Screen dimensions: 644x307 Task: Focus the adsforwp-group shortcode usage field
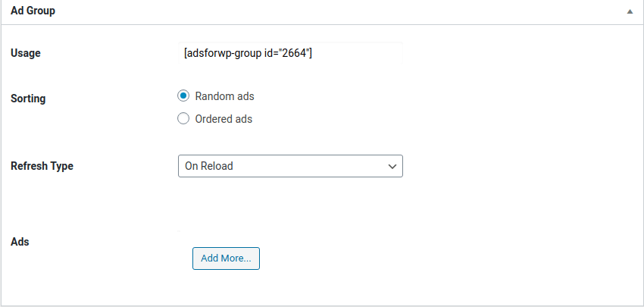click(290, 53)
